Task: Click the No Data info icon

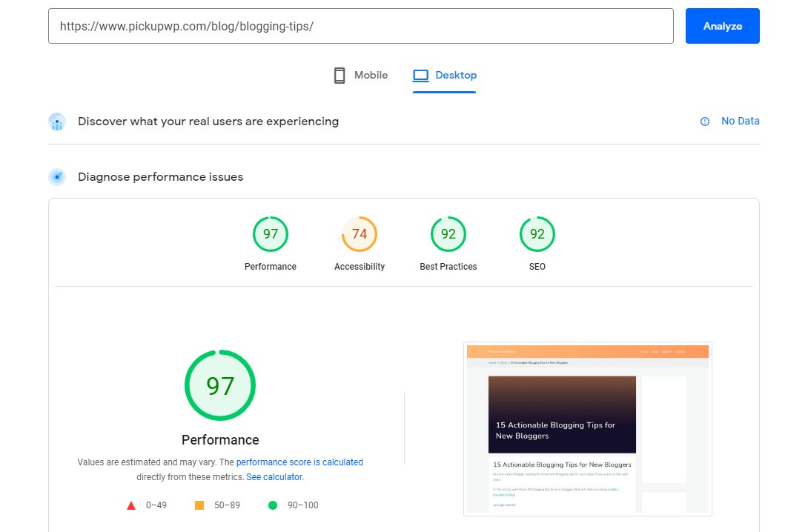Action: click(705, 122)
